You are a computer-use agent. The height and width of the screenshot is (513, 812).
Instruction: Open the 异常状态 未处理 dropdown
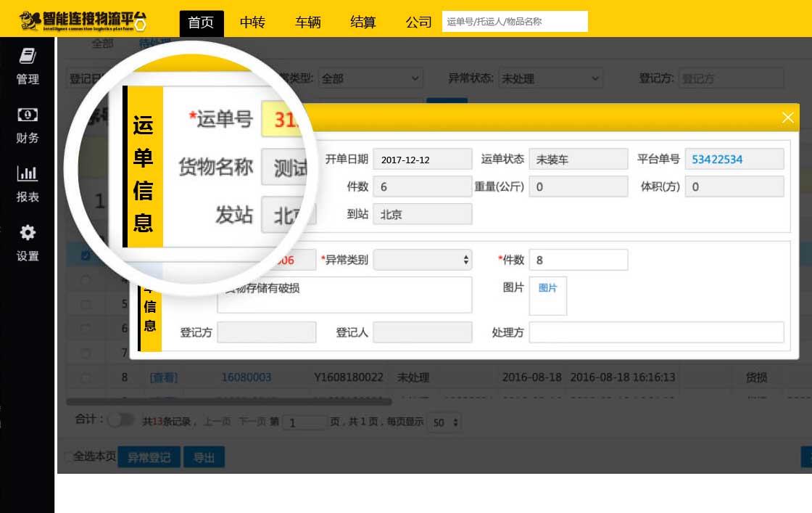pyautogui.click(x=550, y=78)
